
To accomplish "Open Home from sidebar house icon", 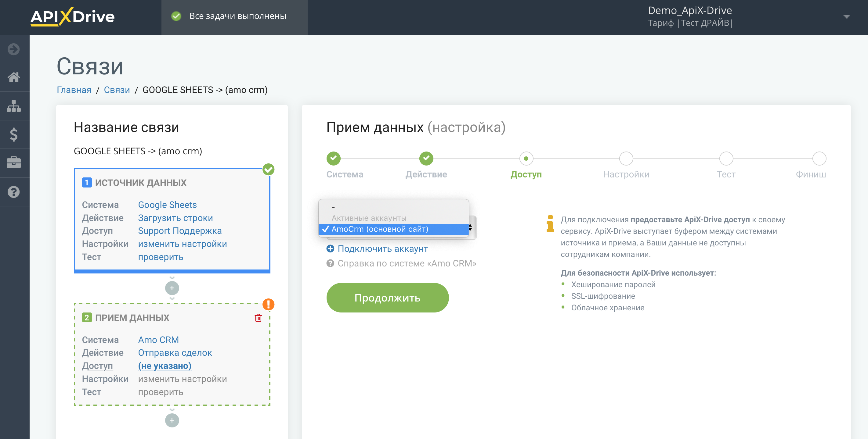I will [x=14, y=77].
